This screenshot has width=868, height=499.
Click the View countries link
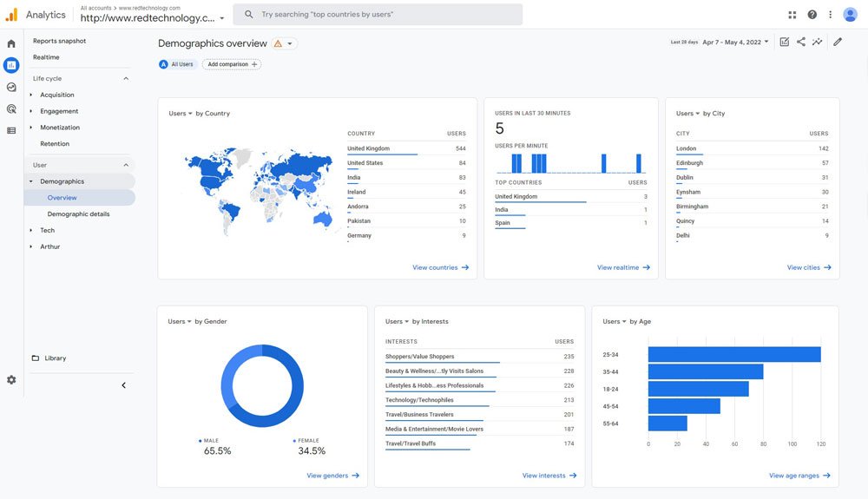pyautogui.click(x=441, y=268)
